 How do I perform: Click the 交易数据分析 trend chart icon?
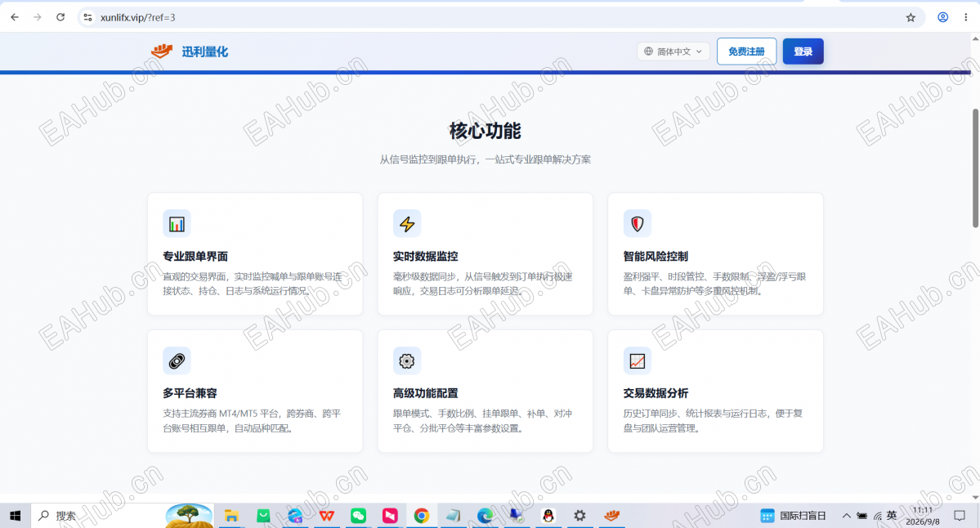[x=637, y=360]
